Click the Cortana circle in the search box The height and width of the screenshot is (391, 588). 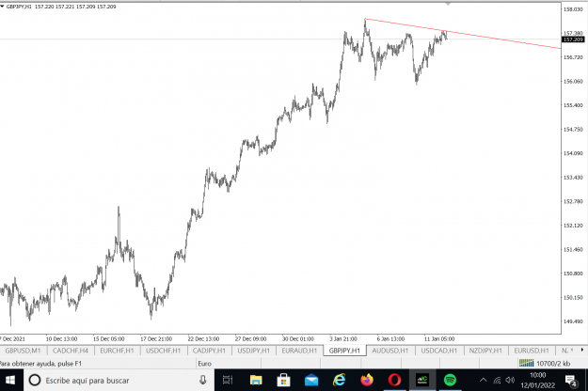point(35,380)
